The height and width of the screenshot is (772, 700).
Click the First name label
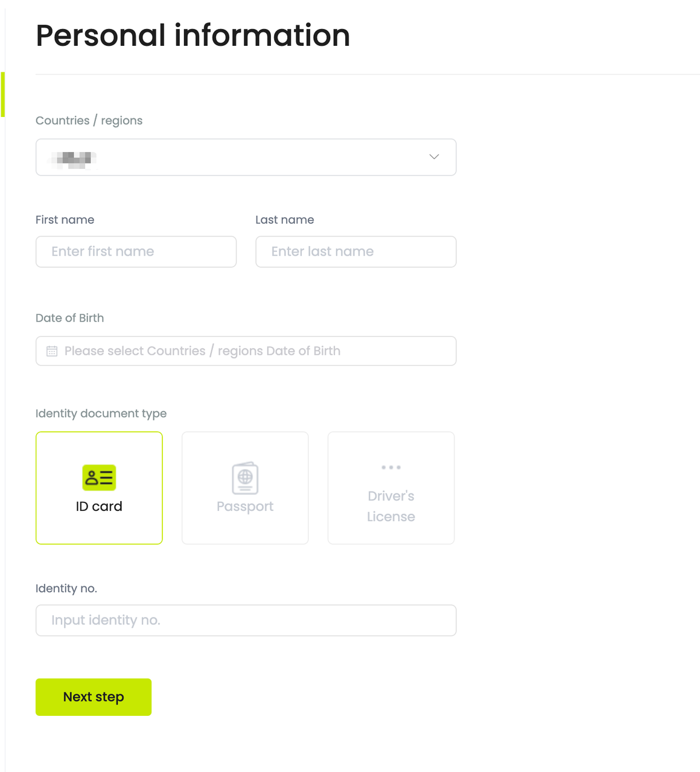tap(65, 220)
